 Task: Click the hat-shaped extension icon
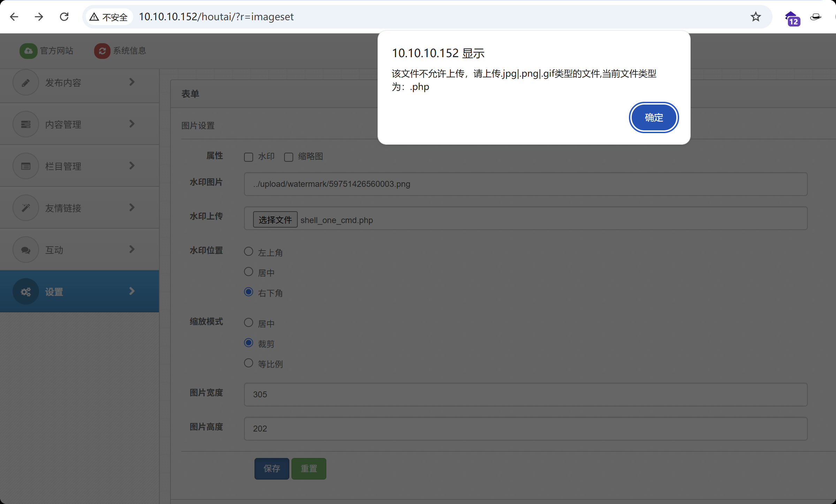pyautogui.click(x=816, y=17)
